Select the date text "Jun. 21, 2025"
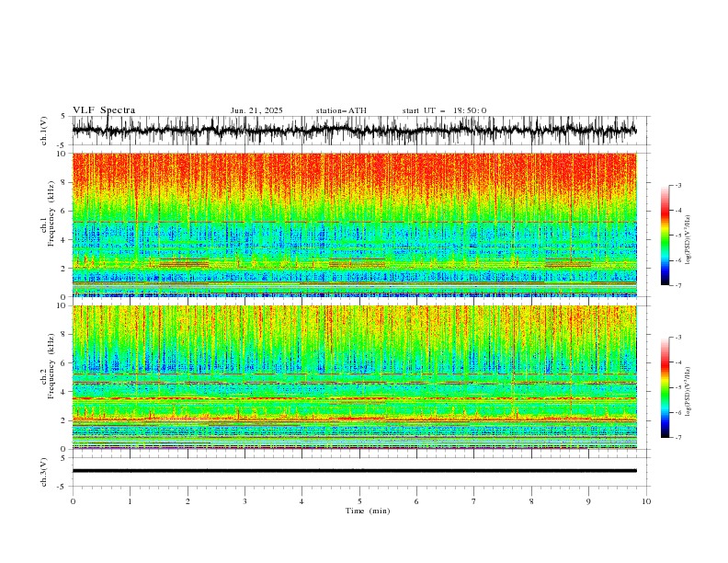 [256, 110]
